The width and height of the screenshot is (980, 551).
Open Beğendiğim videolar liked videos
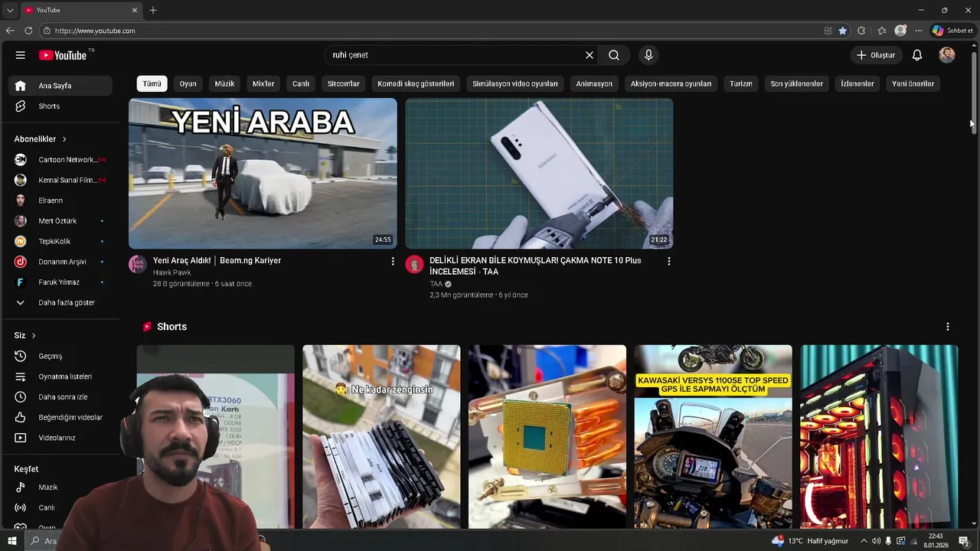point(60,417)
